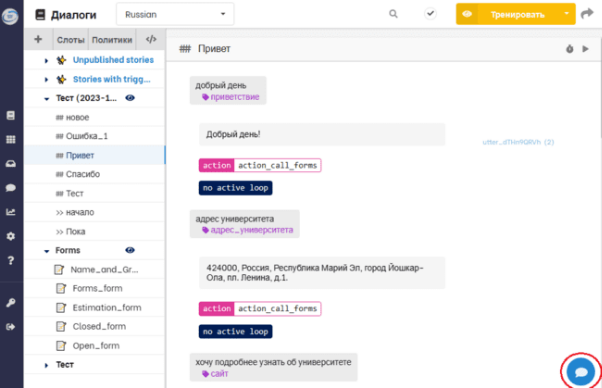Click the добрый день user utterance
The width and height of the screenshot is (602, 388).
(228, 91)
